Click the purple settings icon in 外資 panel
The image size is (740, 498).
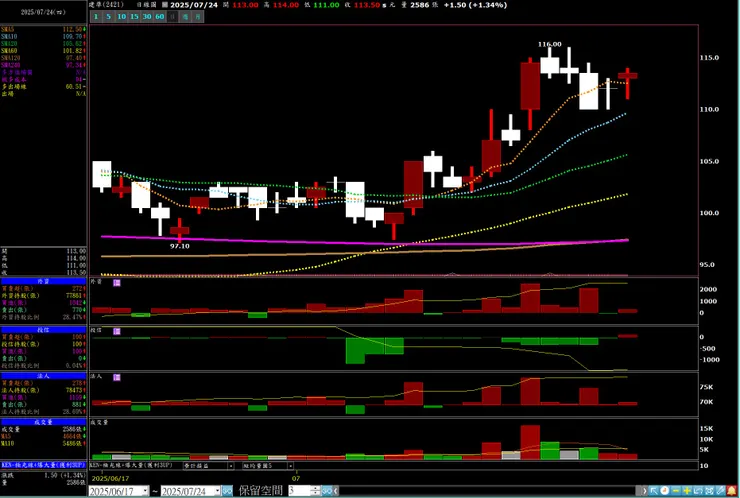coord(117,283)
